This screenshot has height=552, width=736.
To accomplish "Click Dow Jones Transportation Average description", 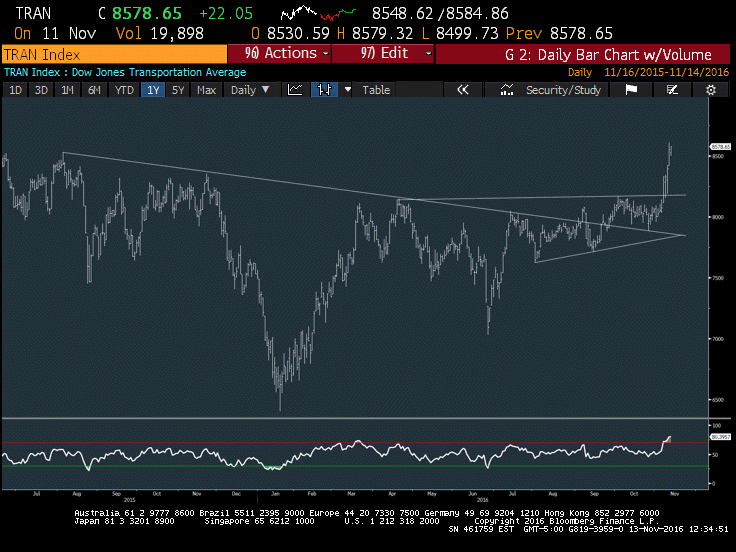I will click(x=159, y=72).
